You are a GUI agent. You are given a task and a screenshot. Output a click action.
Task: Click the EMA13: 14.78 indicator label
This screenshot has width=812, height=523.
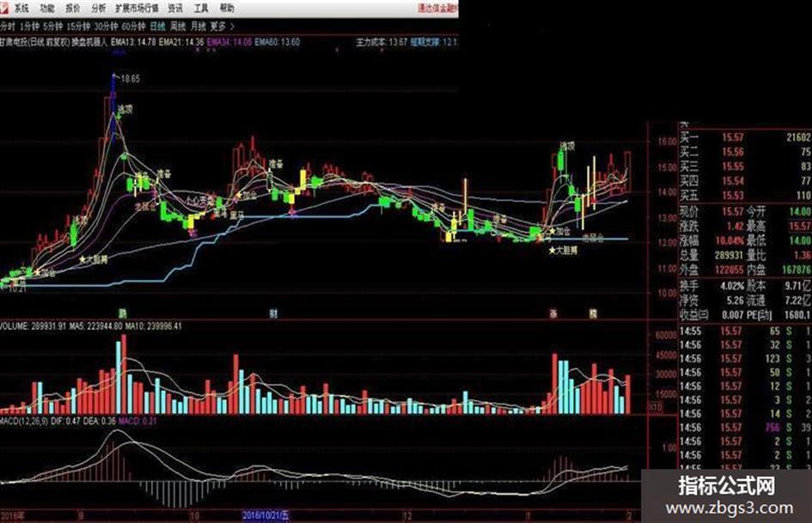[133, 42]
